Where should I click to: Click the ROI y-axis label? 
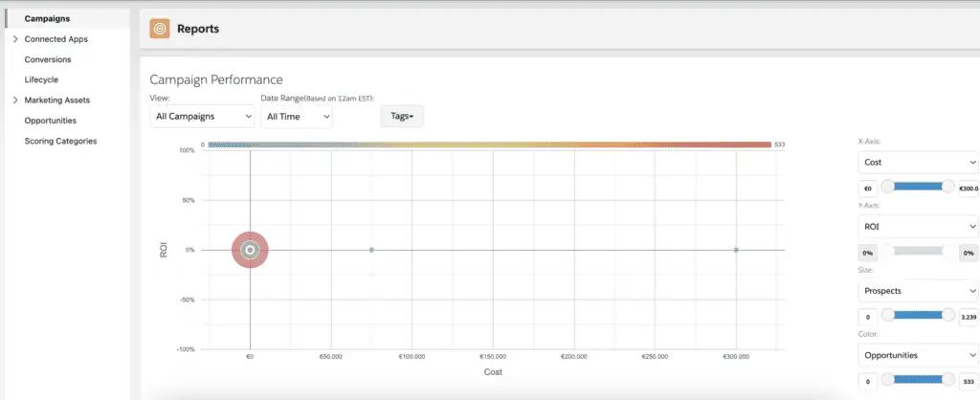[164, 250]
